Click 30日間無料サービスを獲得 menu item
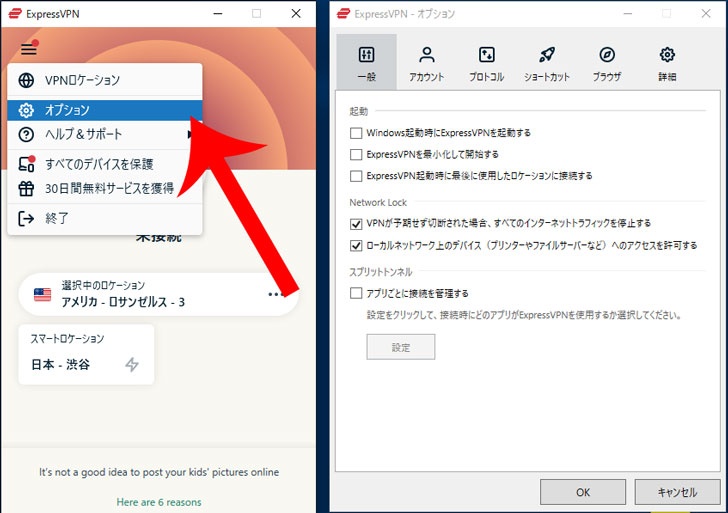728x513 pixels. click(105, 188)
